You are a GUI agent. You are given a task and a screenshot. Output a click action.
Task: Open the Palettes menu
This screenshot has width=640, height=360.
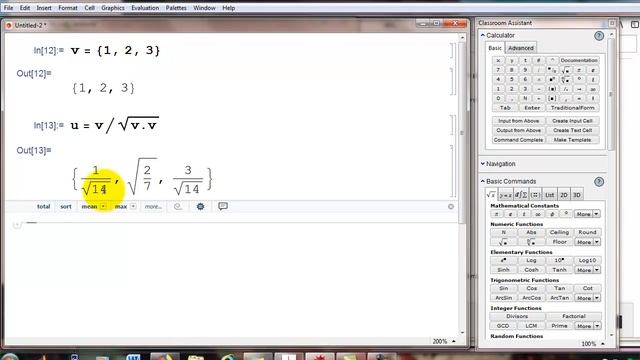tap(176, 8)
